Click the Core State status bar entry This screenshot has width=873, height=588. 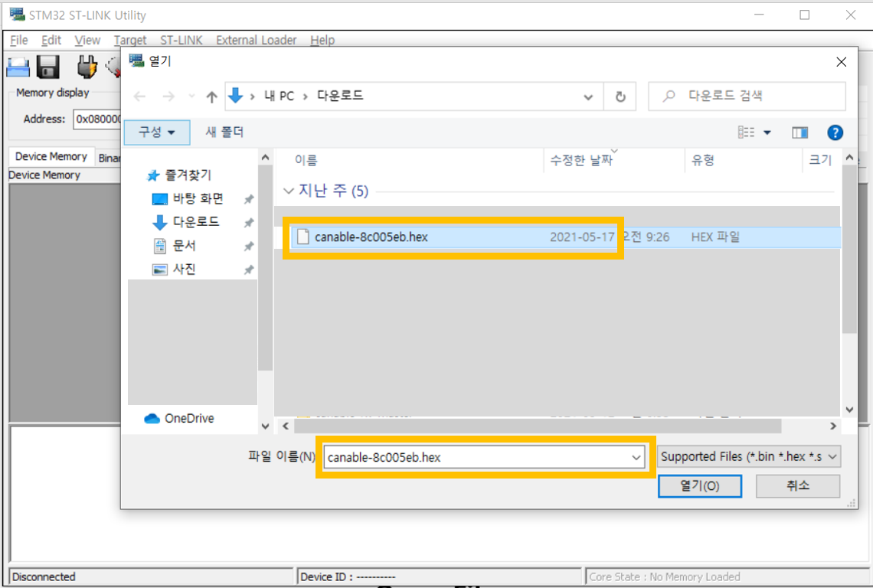coord(728,577)
